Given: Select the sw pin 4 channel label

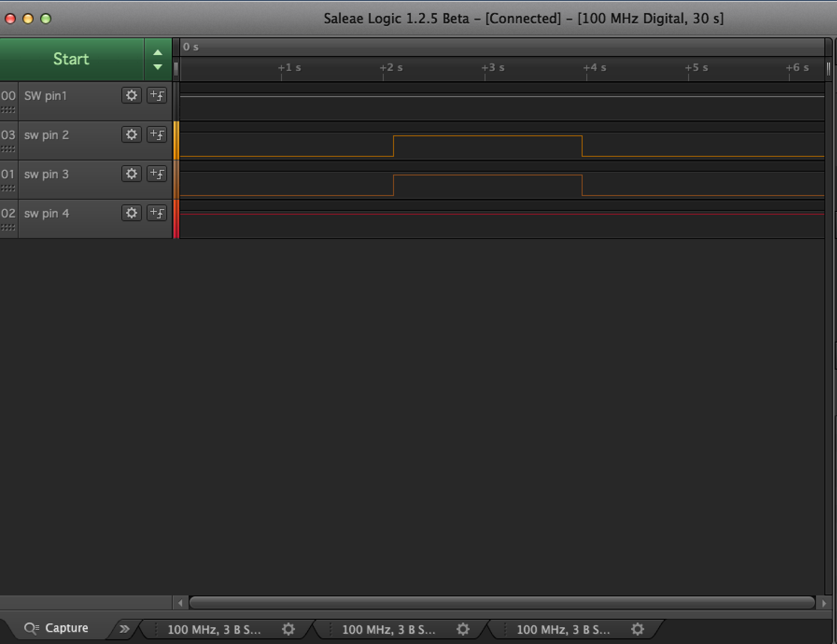Looking at the screenshot, I should pyautogui.click(x=47, y=213).
